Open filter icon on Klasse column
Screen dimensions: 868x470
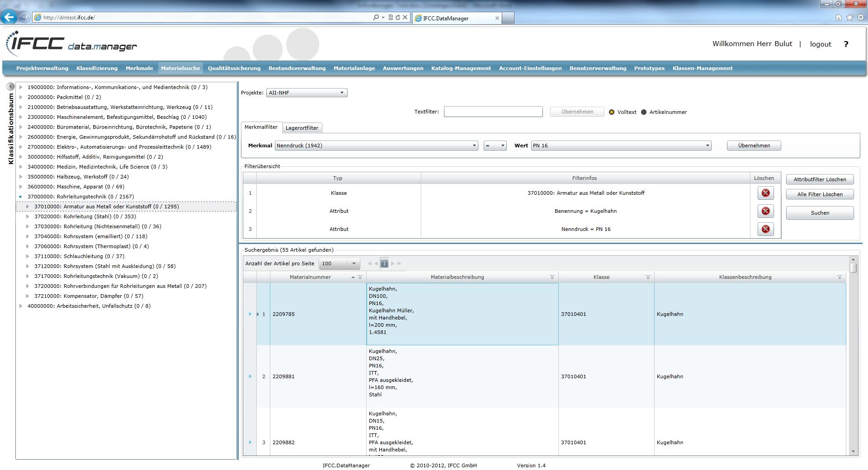tap(648, 277)
